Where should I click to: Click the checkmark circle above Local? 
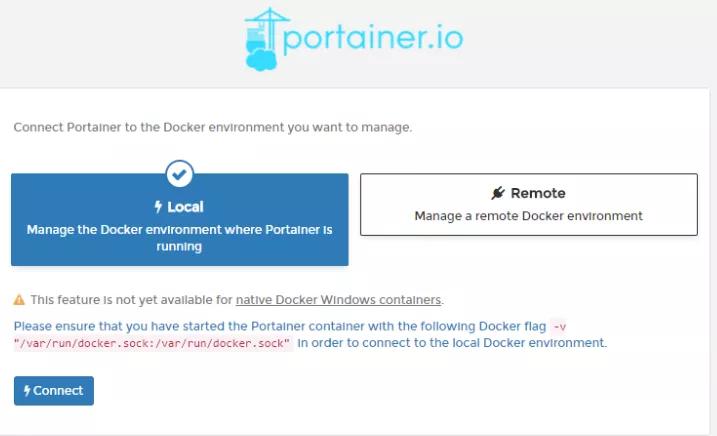[x=179, y=173]
